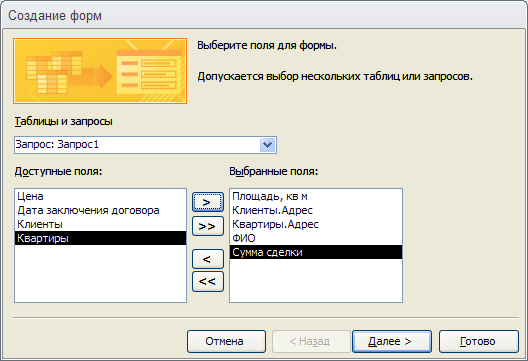528x361 pixels.
Task: Click the Далее > button
Action: [392, 341]
